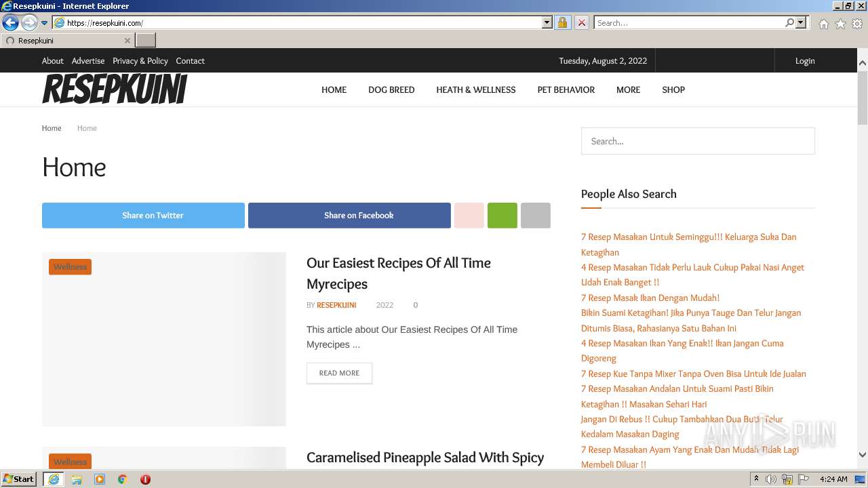Click the RESEPKUINI author link
Screen dimensions: 868x488
pyautogui.click(x=336, y=305)
